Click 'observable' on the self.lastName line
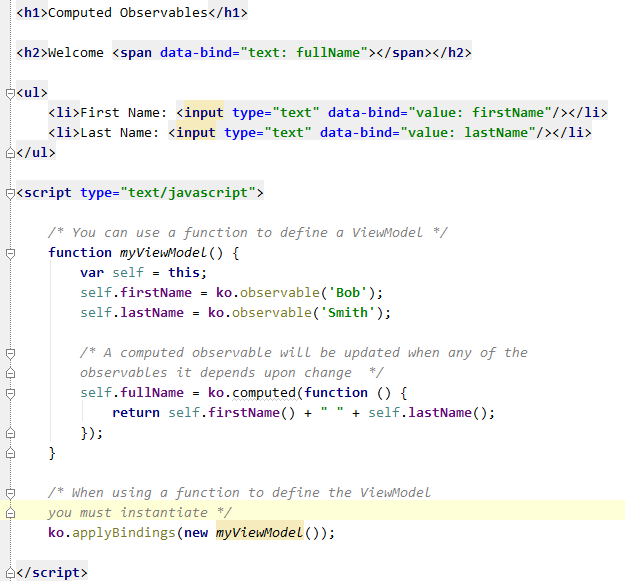The width and height of the screenshot is (625, 581). 271,313
